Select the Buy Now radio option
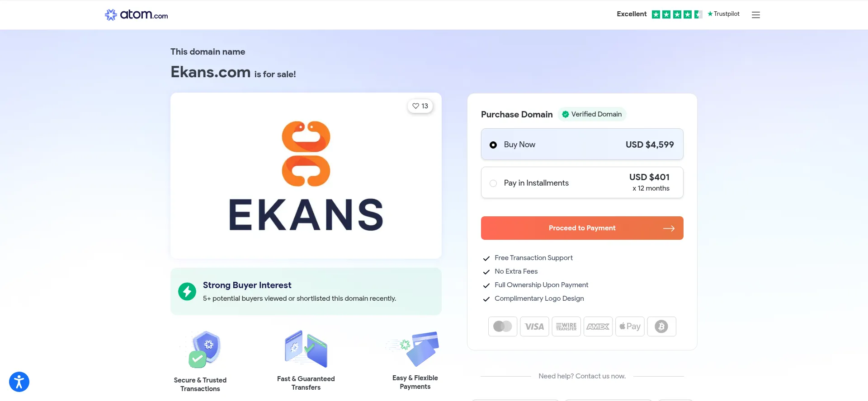The image size is (868, 401). tap(493, 145)
